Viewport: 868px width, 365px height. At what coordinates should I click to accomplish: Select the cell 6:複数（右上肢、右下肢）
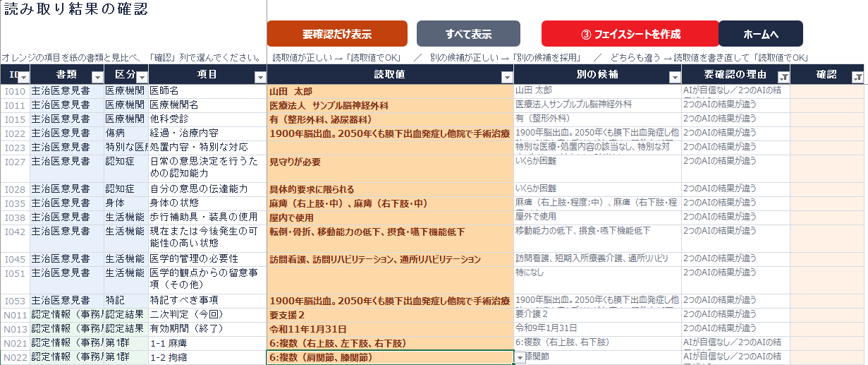597,343
